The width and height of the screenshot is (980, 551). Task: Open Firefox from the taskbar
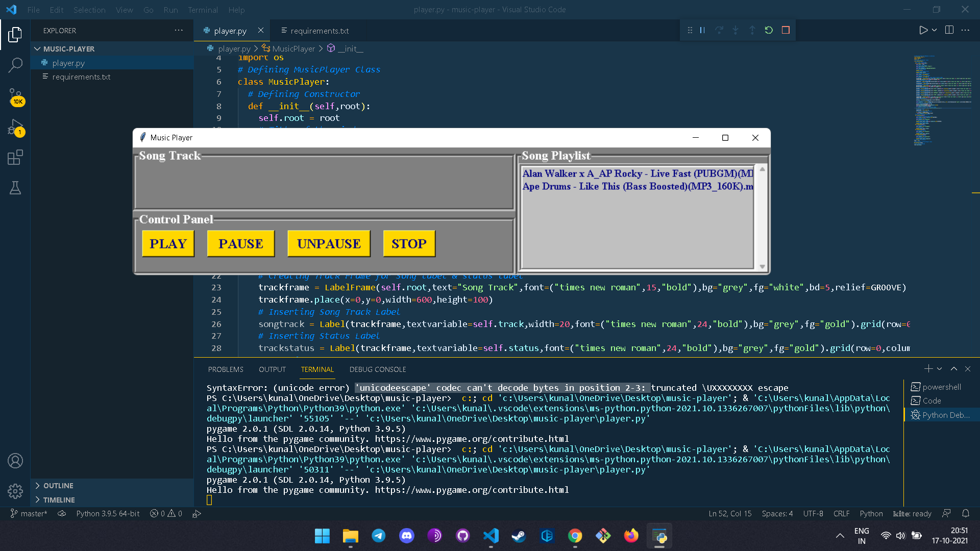point(631,536)
